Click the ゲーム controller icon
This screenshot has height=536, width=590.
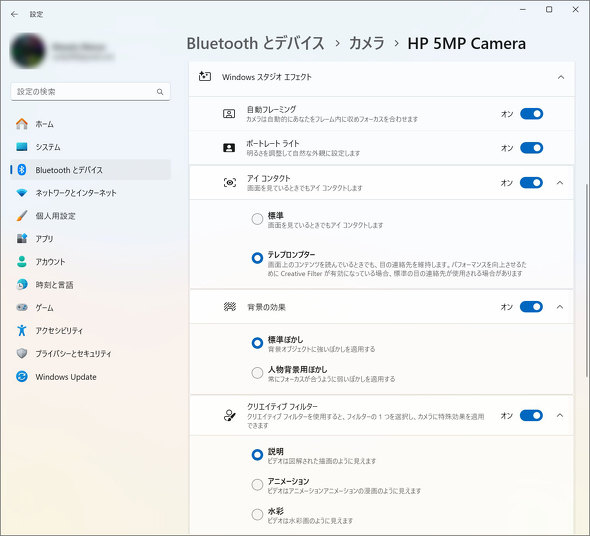point(22,308)
